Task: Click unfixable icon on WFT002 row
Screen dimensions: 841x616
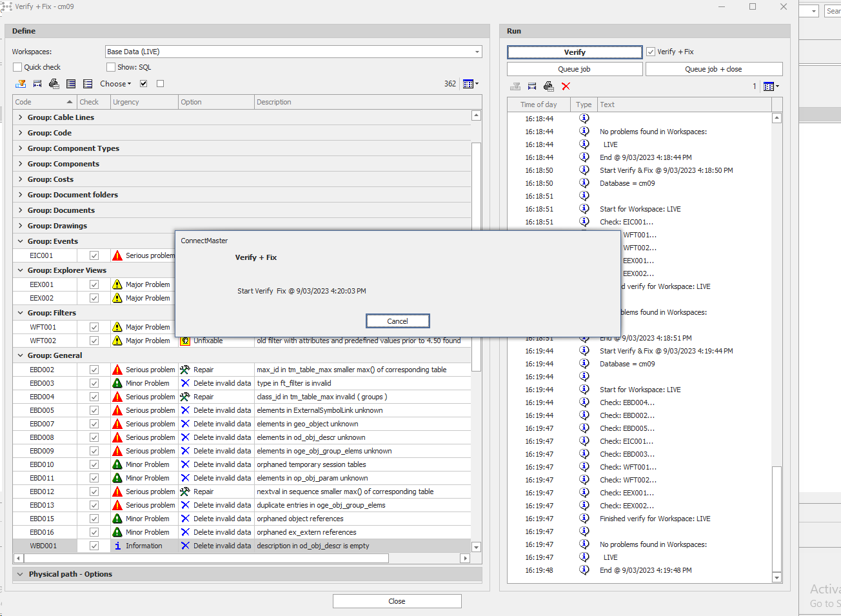Action: pyautogui.click(x=185, y=341)
